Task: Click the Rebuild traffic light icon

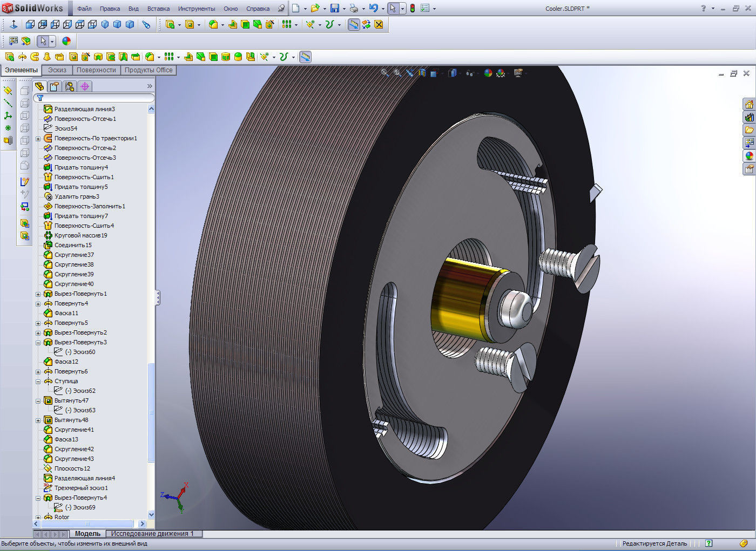Action: pos(413,8)
